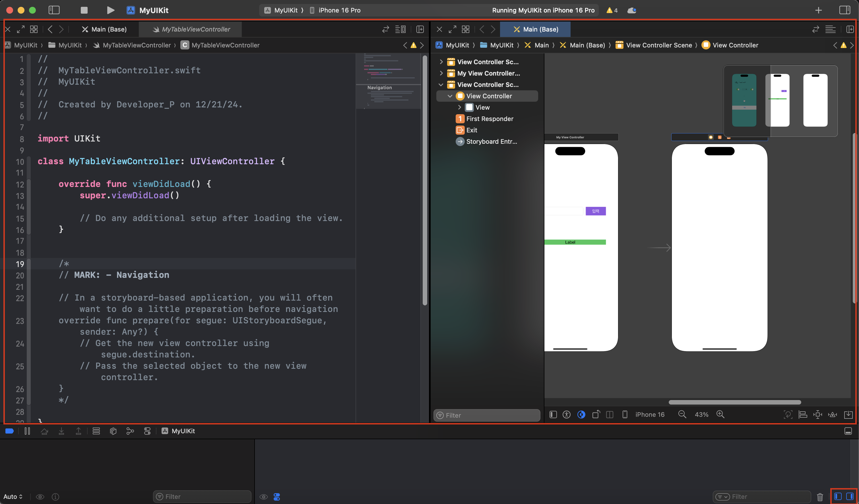This screenshot has height=504, width=859.
Task: Collapse the View Controller tree item
Action: click(450, 96)
